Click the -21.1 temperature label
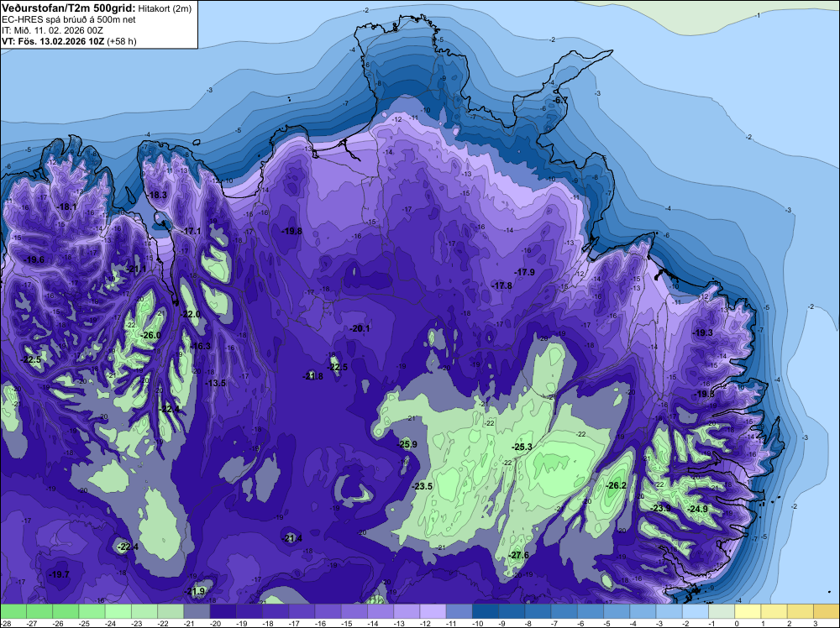The height and width of the screenshot is (628, 840). [136, 269]
